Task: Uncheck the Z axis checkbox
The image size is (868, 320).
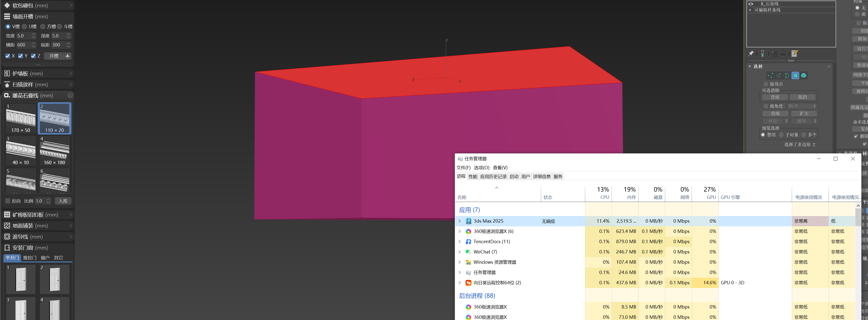Action: (33, 56)
